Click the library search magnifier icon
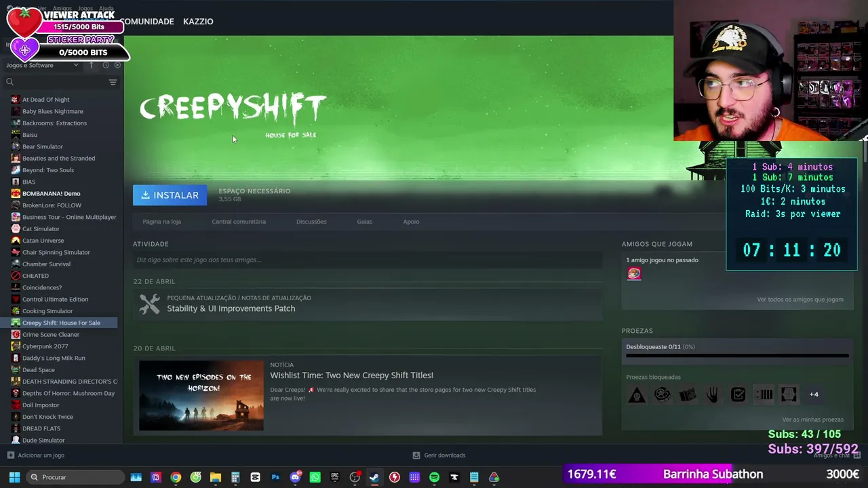 click(9, 82)
